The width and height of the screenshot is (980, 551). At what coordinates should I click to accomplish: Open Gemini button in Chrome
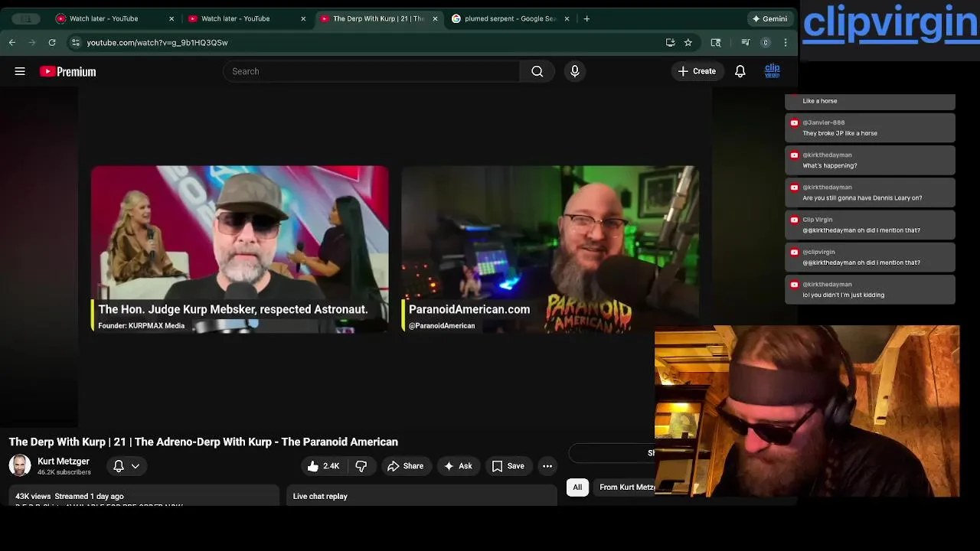769,18
